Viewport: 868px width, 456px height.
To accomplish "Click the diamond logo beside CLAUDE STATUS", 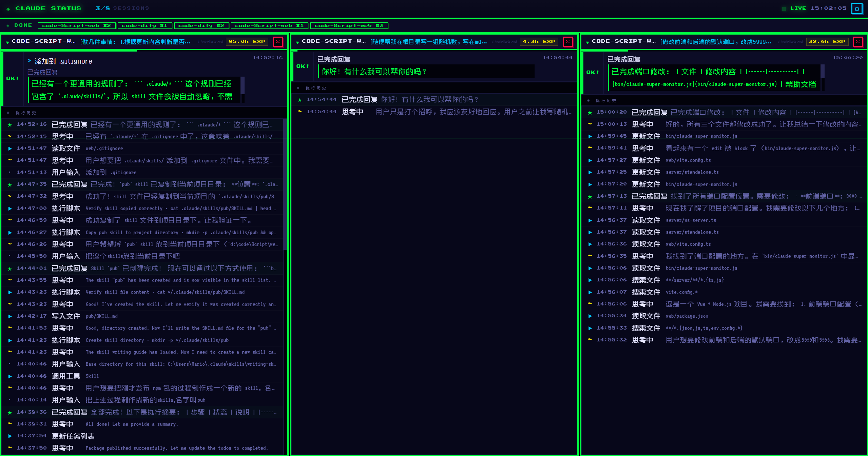I will [x=8, y=9].
